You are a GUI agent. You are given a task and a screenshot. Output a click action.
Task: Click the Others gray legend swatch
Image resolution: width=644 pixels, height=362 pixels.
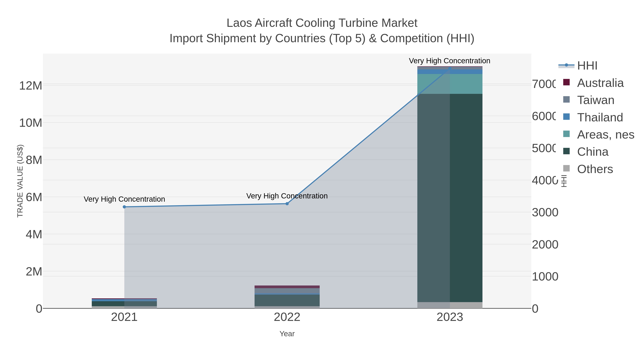point(566,168)
